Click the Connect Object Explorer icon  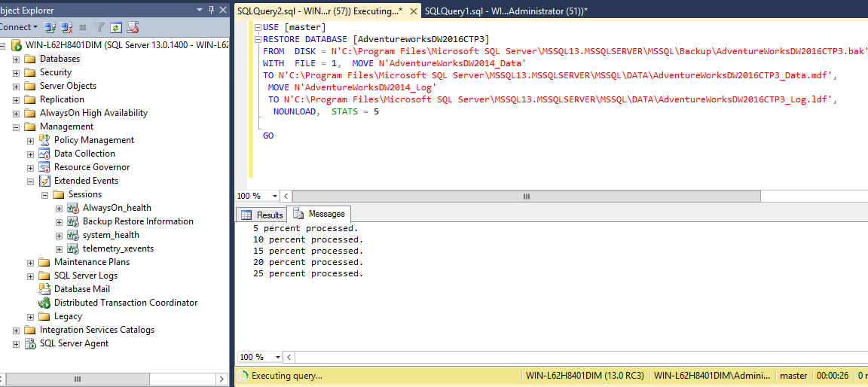[50, 26]
